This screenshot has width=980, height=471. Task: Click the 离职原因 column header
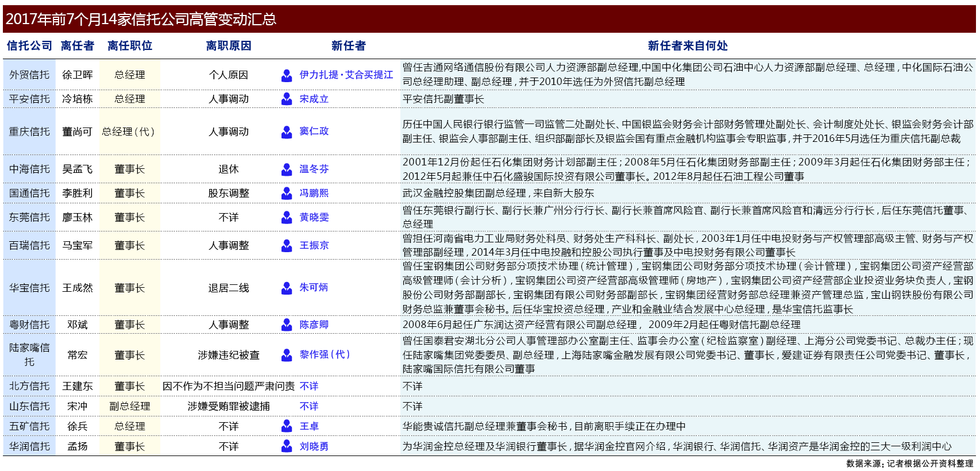pos(229,45)
